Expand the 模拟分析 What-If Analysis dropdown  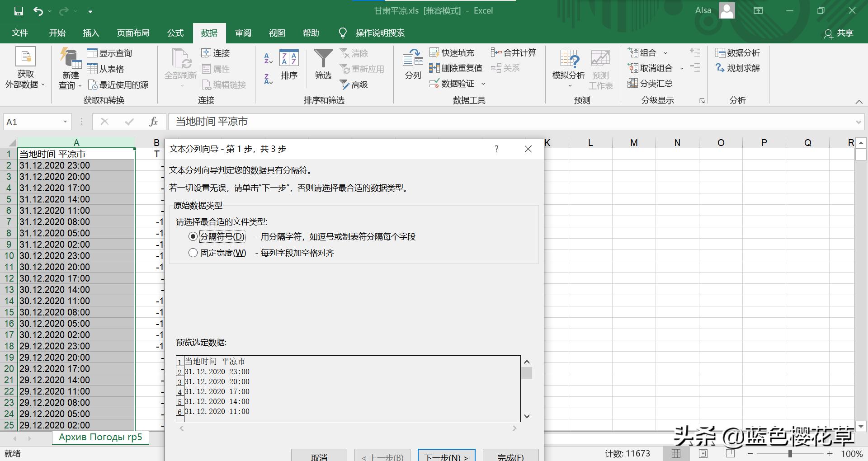pyautogui.click(x=569, y=68)
